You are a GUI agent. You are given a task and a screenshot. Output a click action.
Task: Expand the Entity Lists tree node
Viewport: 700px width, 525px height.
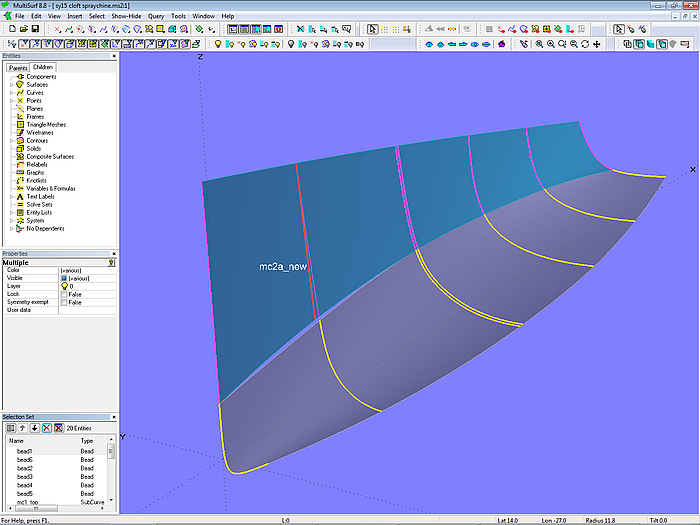[11, 213]
